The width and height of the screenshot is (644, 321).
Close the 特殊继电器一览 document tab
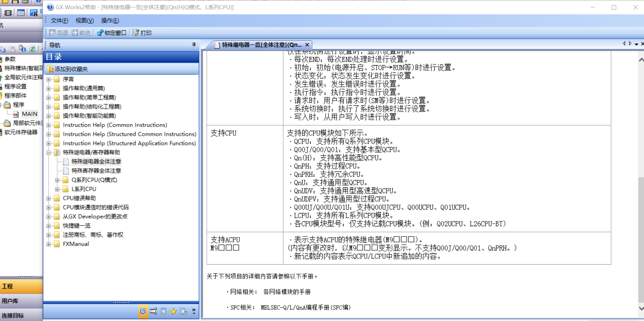307,45
